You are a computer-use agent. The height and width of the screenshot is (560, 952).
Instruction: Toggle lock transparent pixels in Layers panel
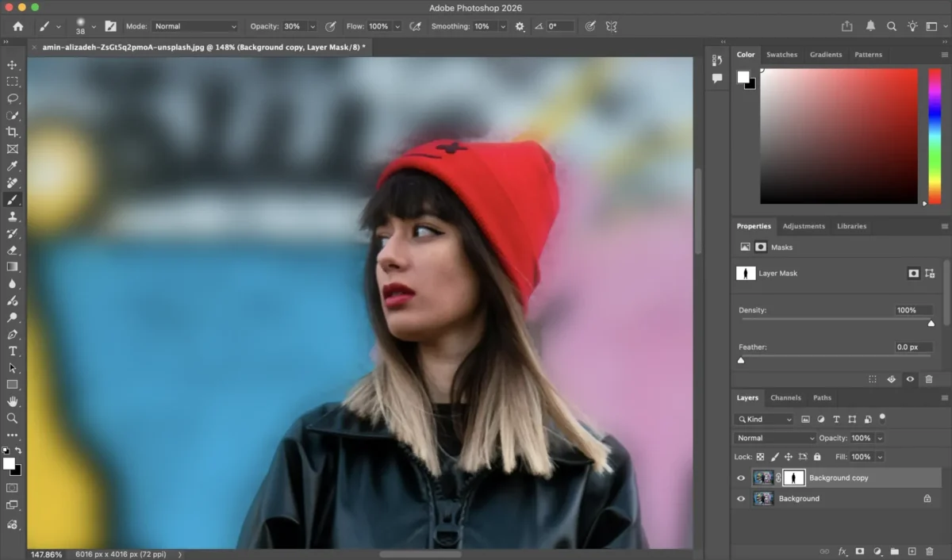click(760, 457)
